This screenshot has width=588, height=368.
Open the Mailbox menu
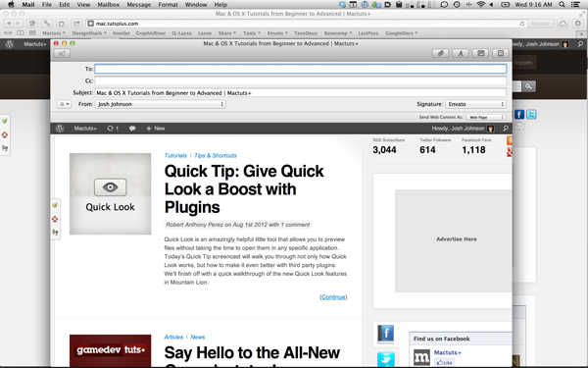click(x=109, y=5)
